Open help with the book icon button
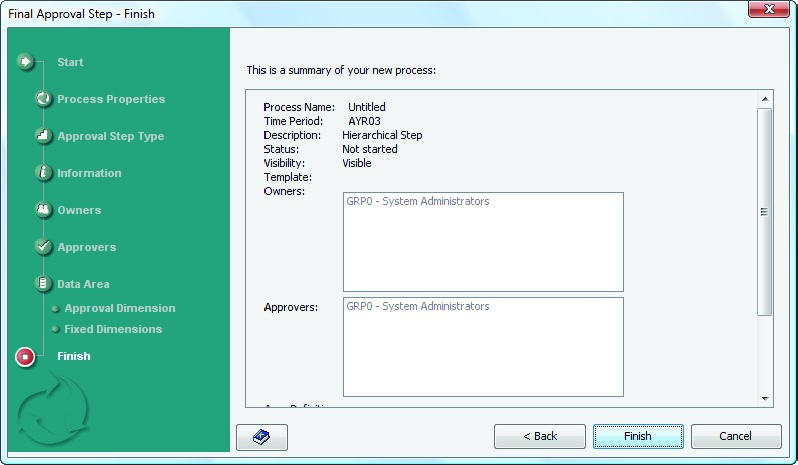798x465 pixels. click(262, 437)
